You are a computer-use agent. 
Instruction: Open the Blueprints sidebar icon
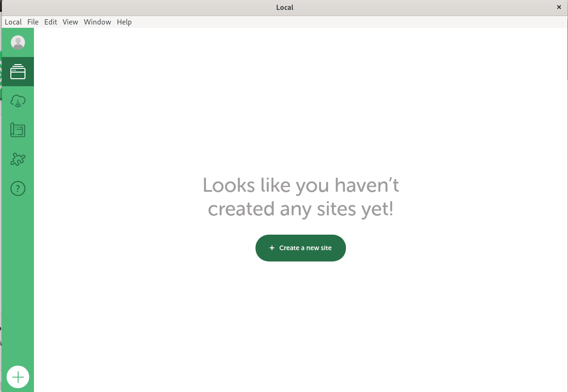[18, 130]
